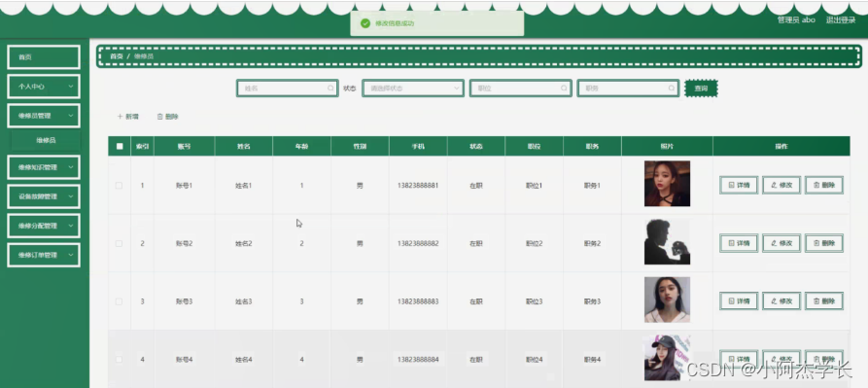Toggle the select-all checkbox in table header
This screenshot has width=868, height=388.
point(120,147)
